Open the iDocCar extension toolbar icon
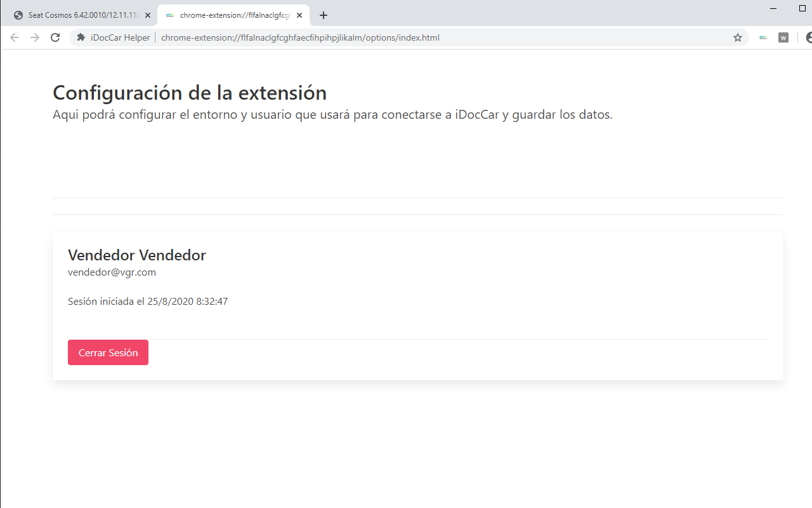The width and height of the screenshot is (812, 508). click(763, 37)
